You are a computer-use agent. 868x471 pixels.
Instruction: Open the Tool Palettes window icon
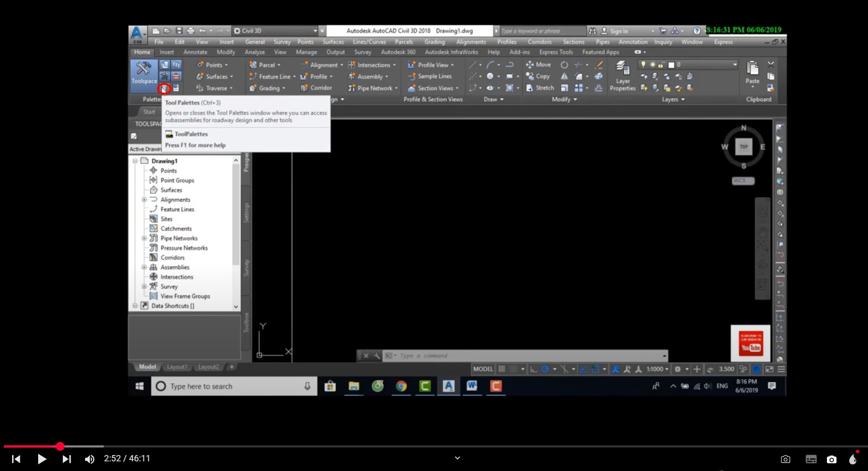165,88
